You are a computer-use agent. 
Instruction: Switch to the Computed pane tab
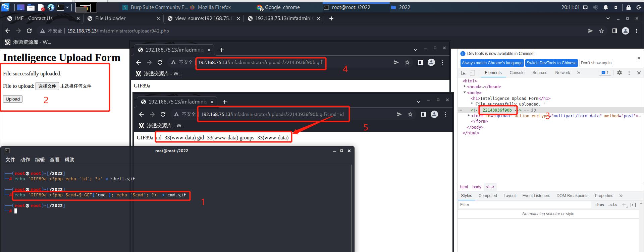(x=488, y=196)
